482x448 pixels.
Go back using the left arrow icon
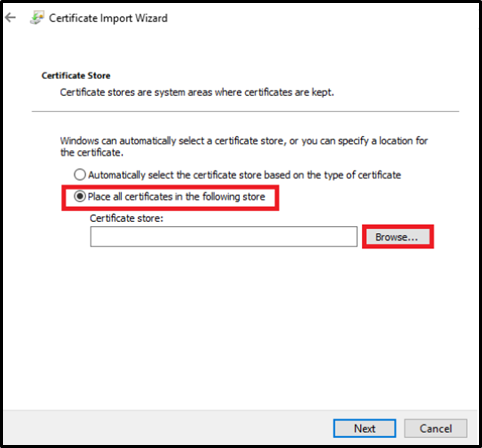tap(10, 17)
